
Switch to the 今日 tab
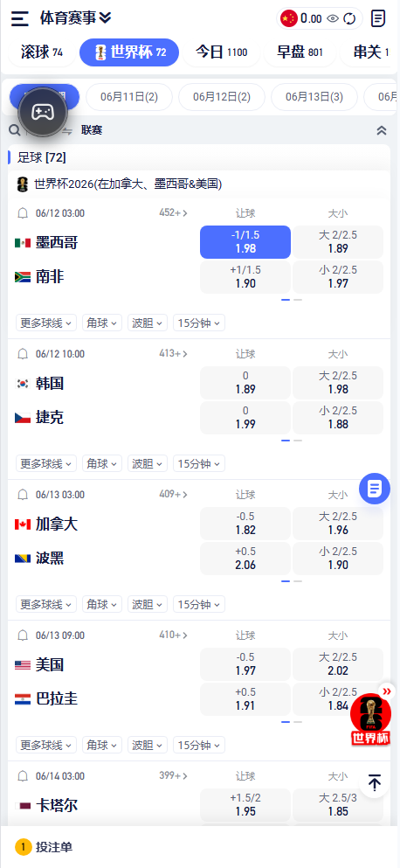pyautogui.click(x=221, y=52)
